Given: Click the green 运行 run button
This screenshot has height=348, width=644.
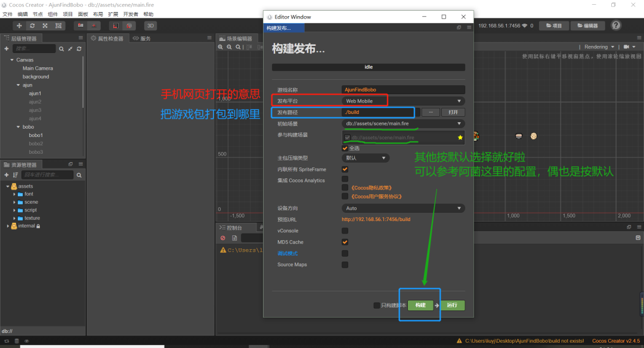Looking at the screenshot, I should 452,305.
